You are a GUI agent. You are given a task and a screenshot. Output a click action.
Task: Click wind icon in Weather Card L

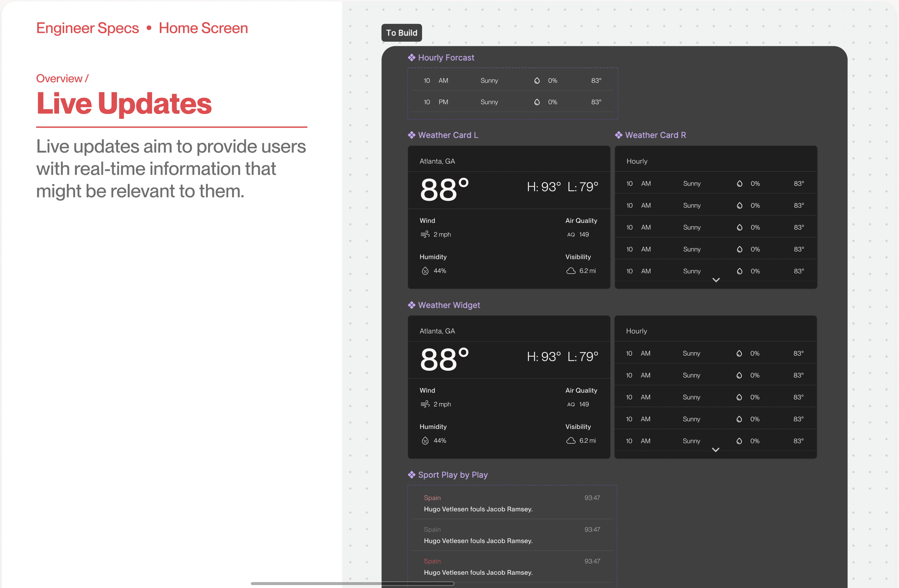click(x=425, y=234)
